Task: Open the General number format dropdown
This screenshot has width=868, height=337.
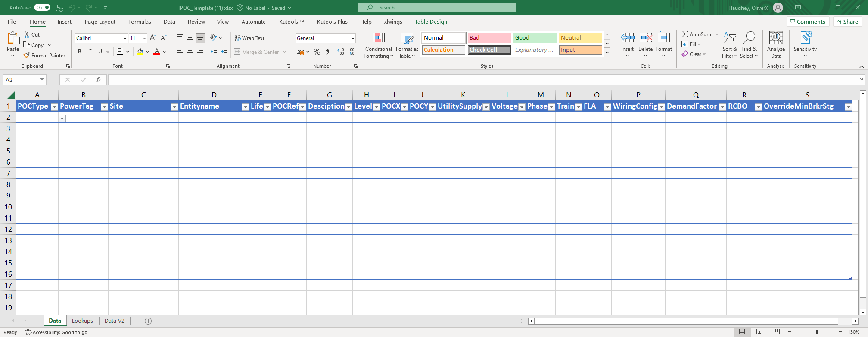Action: 353,38
